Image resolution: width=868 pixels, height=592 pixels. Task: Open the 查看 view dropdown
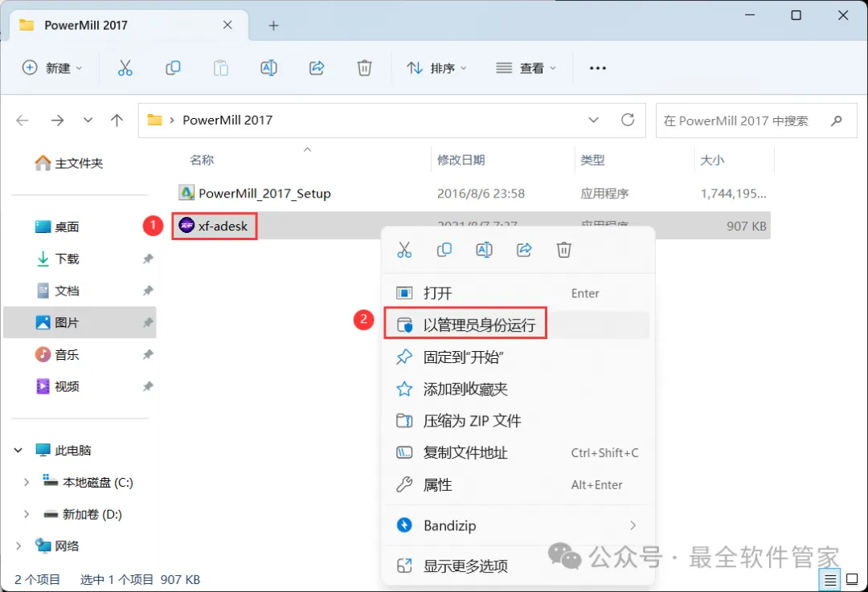pos(526,68)
